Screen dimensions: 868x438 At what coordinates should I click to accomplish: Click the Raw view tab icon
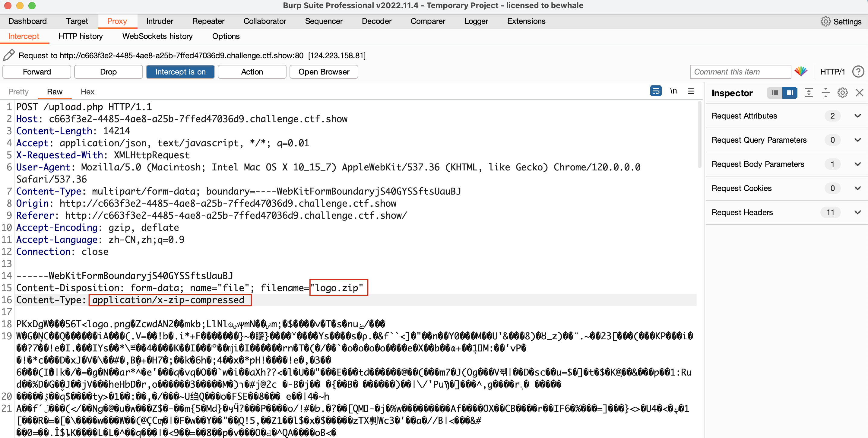[x=54, y=92]
